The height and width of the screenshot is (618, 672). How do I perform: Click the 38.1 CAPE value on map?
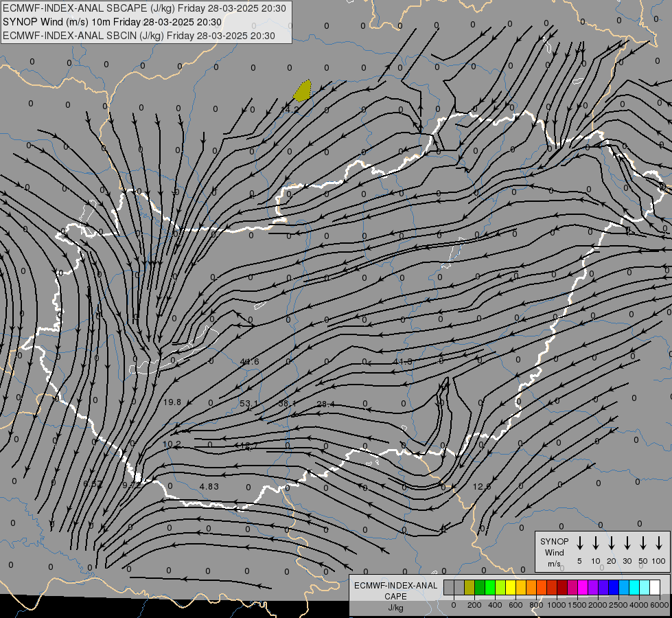(287, 404)
